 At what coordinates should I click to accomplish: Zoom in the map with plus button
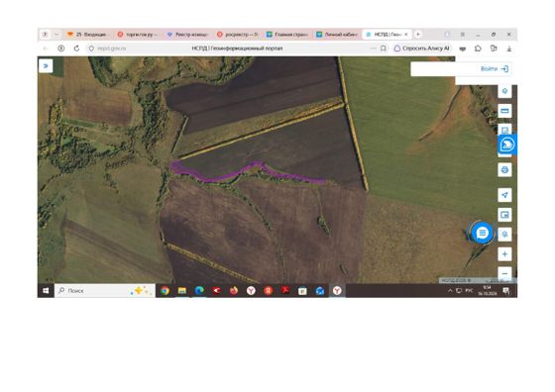[x=504, y=253]
